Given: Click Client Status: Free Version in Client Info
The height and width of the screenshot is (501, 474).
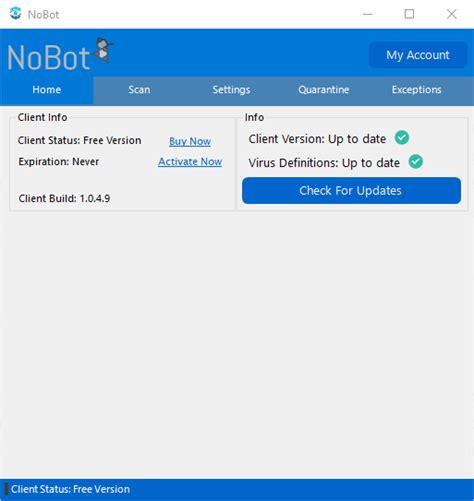Looking at the screenshot, I should coord(80,140).
